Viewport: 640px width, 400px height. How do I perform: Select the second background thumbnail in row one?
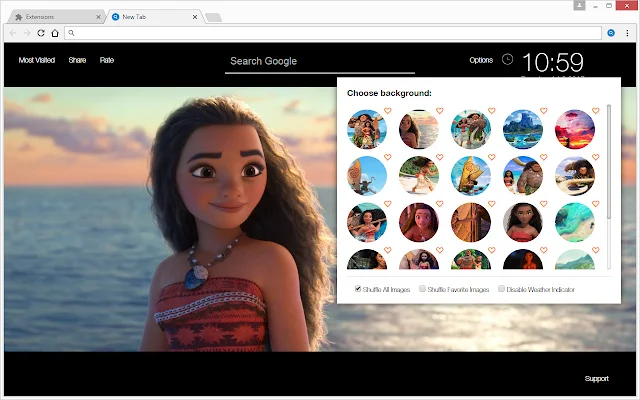click(x=419, y=129)
